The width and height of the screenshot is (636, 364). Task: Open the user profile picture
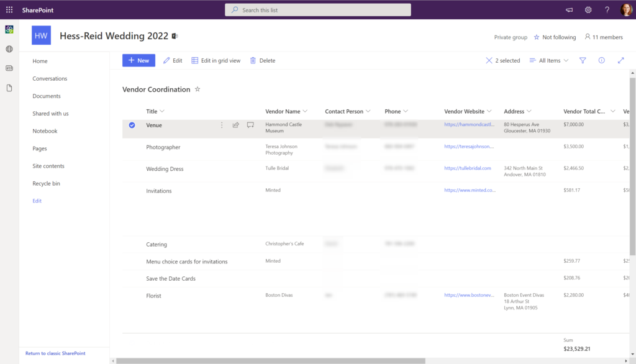[626, 10]
